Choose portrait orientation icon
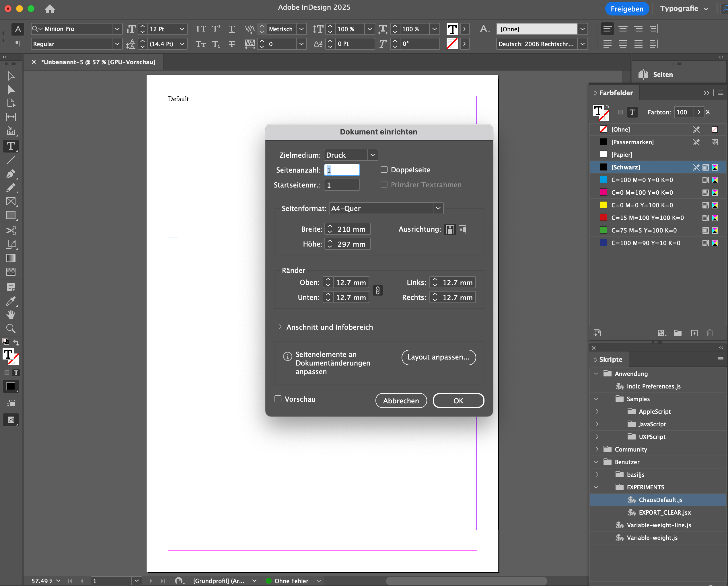This screenshot has width=728, height=586. click(x=450, y=230)
